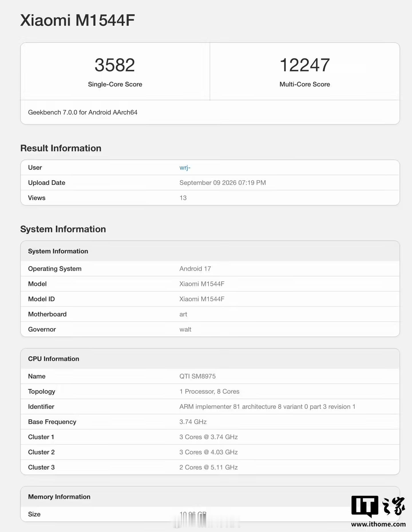Click the Topology label
Image resolution: width=412 pixels, height=532 pixels.
coord(42,391)
